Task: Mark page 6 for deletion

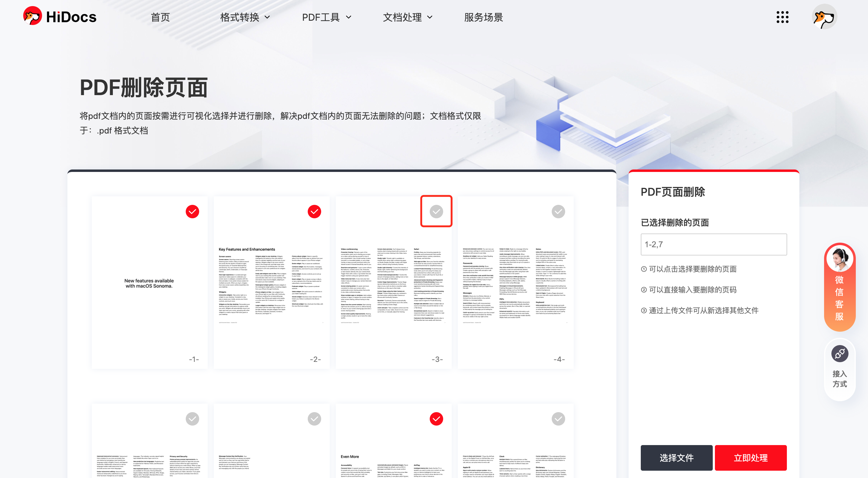Action: [314, 419]
